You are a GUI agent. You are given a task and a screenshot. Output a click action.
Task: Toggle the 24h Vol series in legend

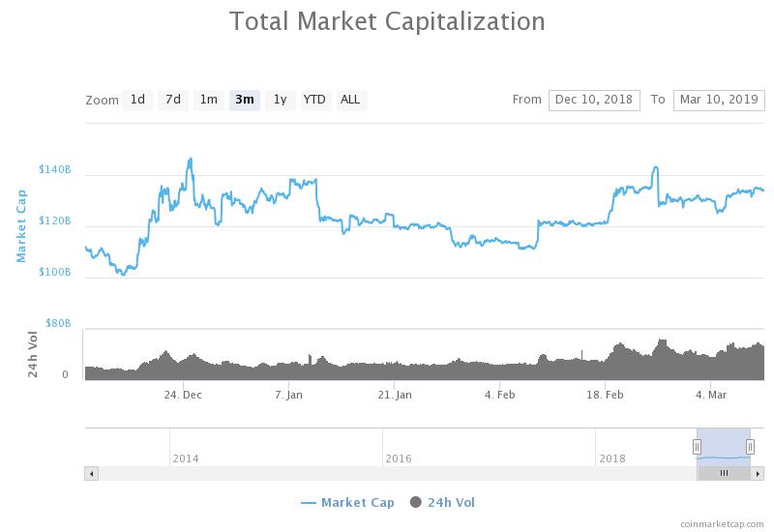tap(443, 502)
